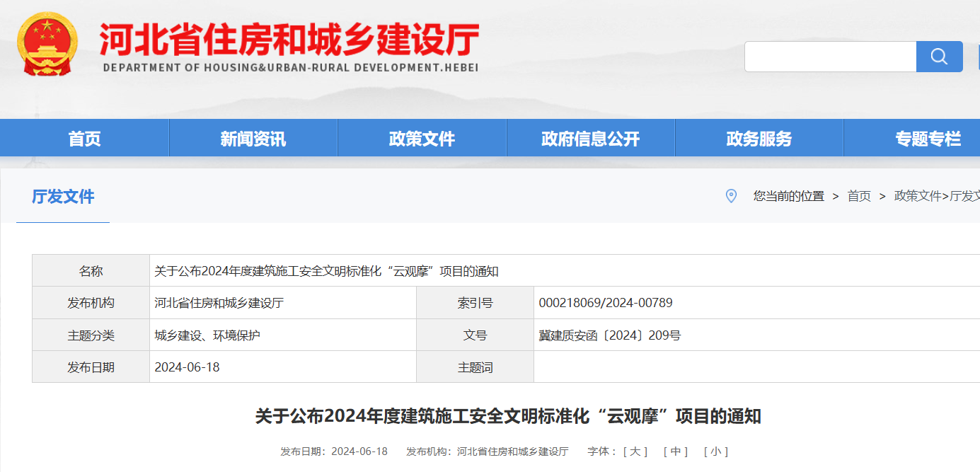Click the magnifier search button
980x472 pixels.
939,57
